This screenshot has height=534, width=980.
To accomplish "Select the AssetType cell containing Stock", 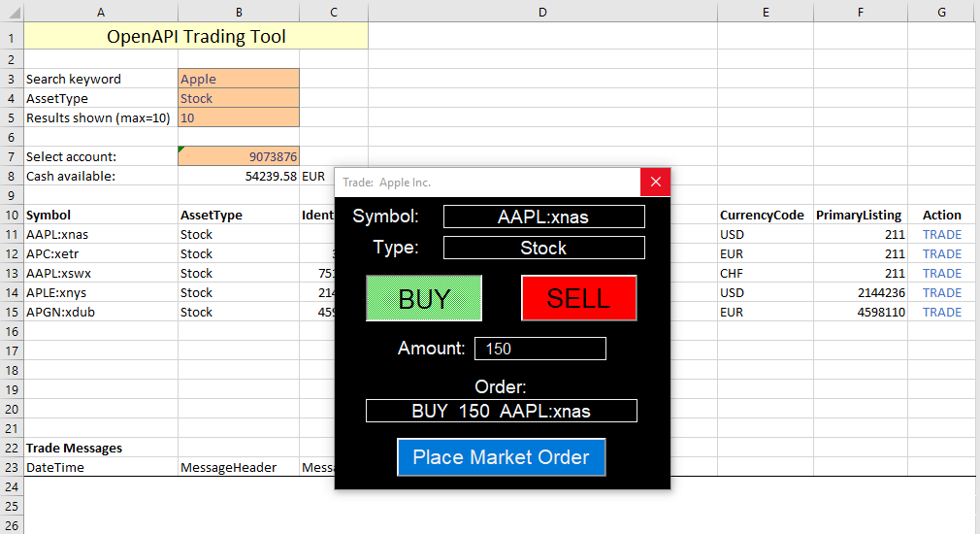I will tap(239, 98).
